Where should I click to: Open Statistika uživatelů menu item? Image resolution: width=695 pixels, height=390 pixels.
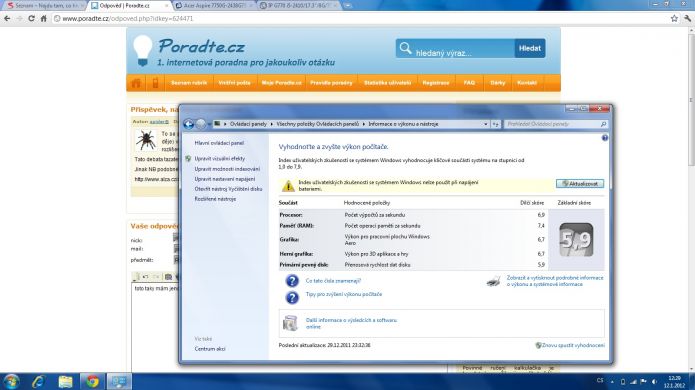[387, 83]
